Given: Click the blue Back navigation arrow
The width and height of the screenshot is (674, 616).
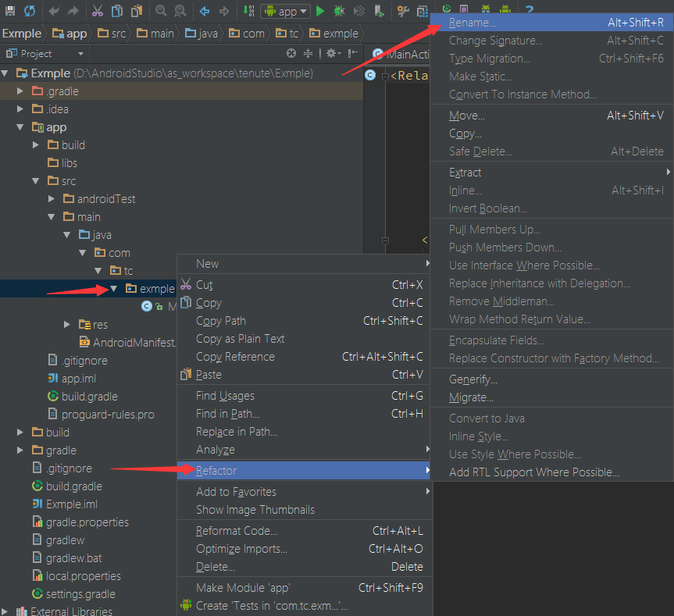Looking at the screenshot, I should (205, 11).
